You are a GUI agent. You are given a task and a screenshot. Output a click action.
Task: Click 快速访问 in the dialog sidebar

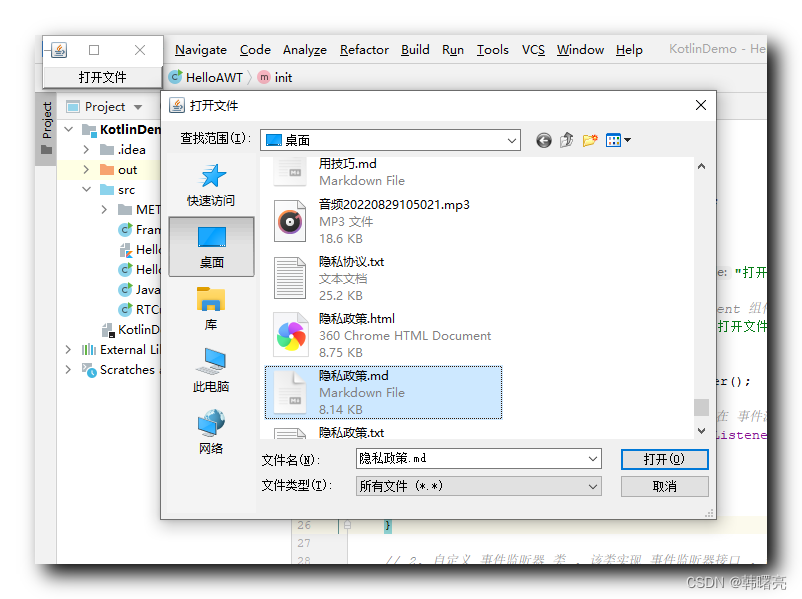tap(213, 185)
